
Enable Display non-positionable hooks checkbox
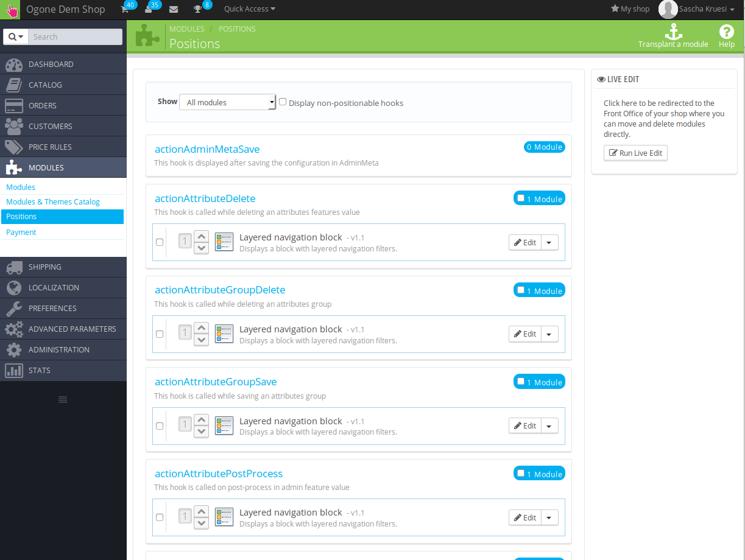coord(283,102)
